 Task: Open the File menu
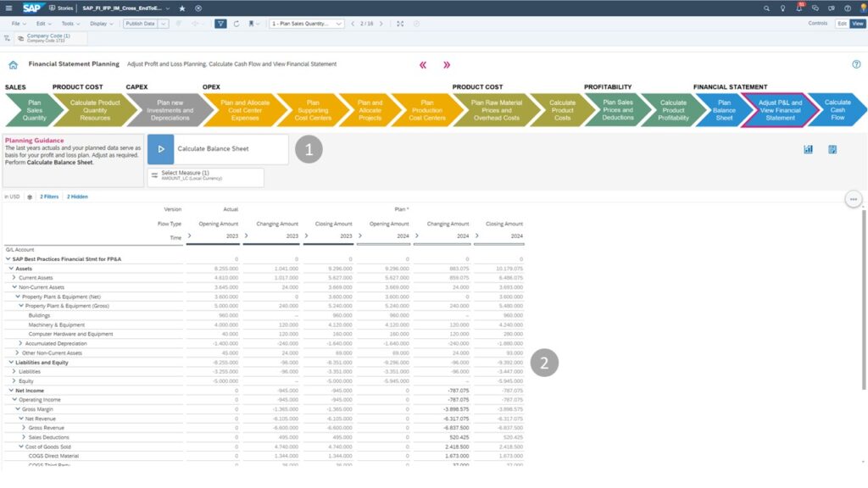coord(18,24)
